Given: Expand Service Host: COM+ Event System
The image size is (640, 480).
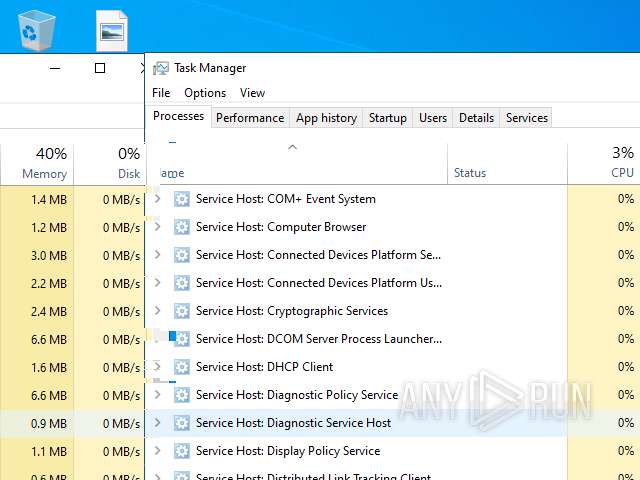Looking at the screenshot, I should (x=158, y=199).
